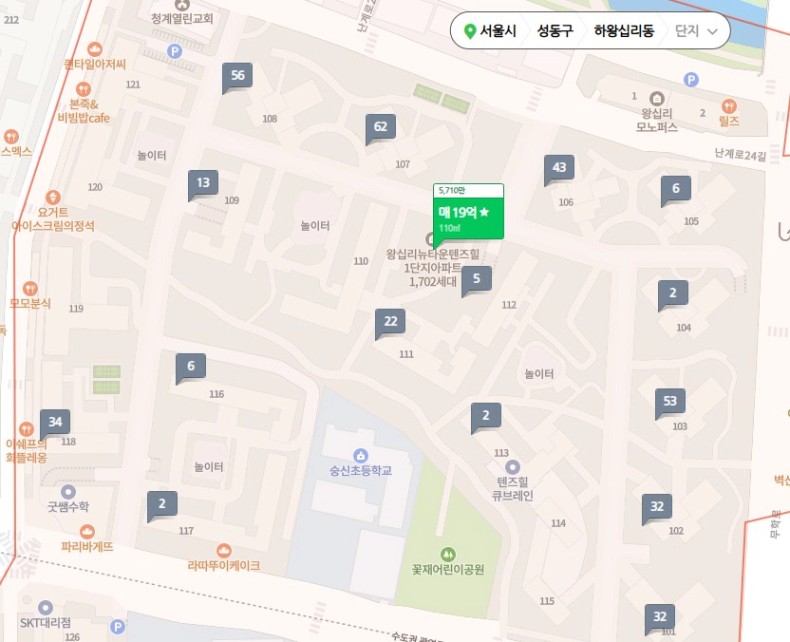The height and width of the screenshot is (642, 790).
Task: Click the 22 listings marker near building 111
Action: point(390,323)
